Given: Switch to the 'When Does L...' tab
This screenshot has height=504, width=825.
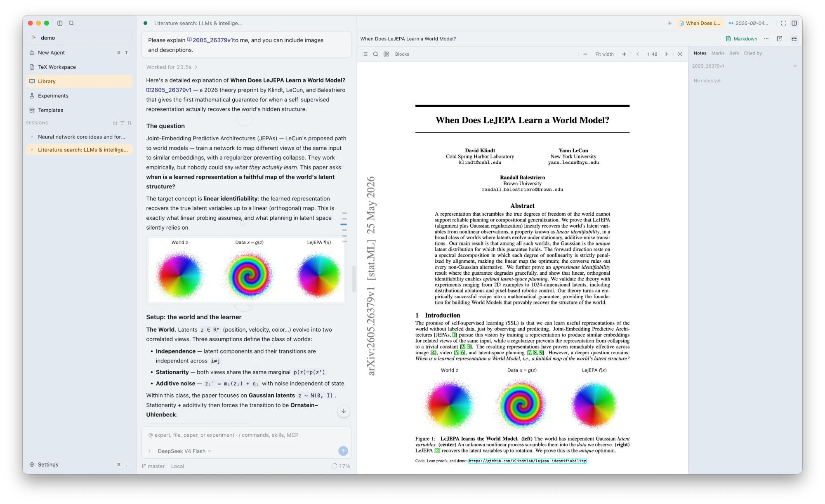Looking at the screenshot, I should click(700, 23).
